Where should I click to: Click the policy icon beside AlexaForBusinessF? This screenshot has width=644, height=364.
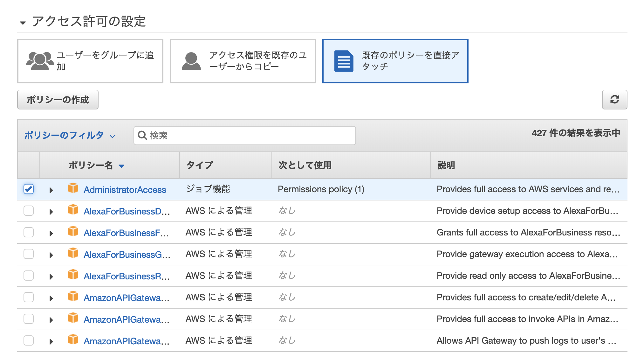click(x=73, y=232)
